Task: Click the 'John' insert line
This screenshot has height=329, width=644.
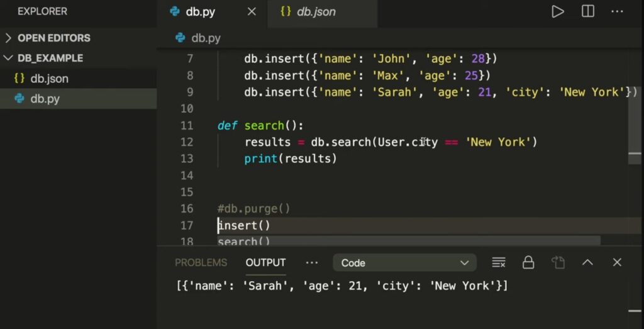Action: pyautogui.click(x=370, y=59)
